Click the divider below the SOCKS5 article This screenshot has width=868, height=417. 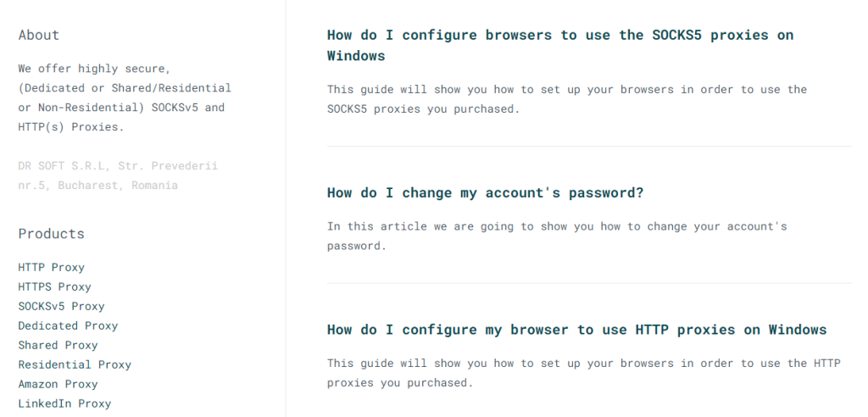point(588,146)
